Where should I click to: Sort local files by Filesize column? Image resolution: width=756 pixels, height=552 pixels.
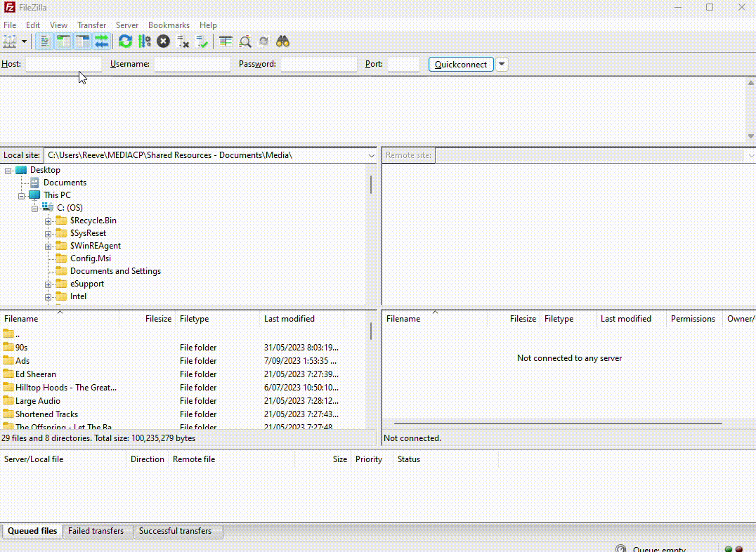pos(147,319)
